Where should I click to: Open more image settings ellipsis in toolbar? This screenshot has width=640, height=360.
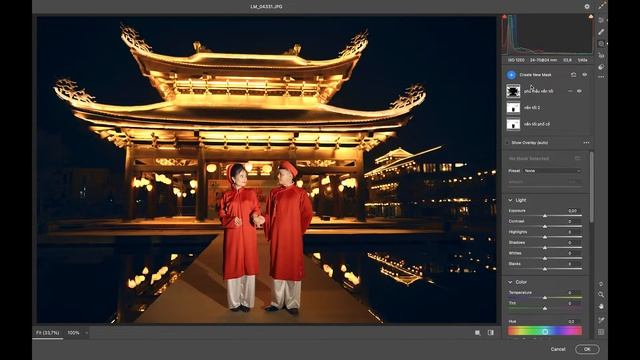click(601, 77)
